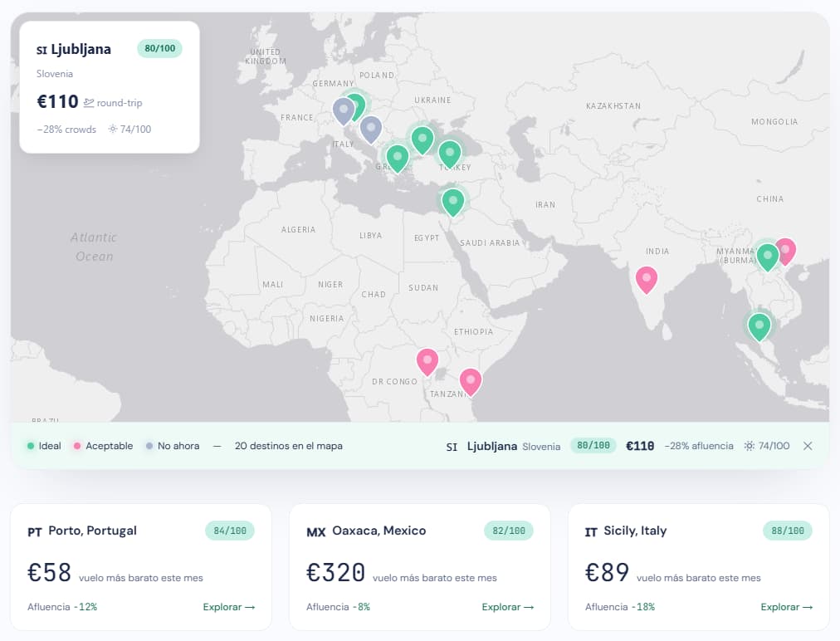Click the Sicily, Italy card title
Viewport: 840px width, 641px height.
coord(635,531)
